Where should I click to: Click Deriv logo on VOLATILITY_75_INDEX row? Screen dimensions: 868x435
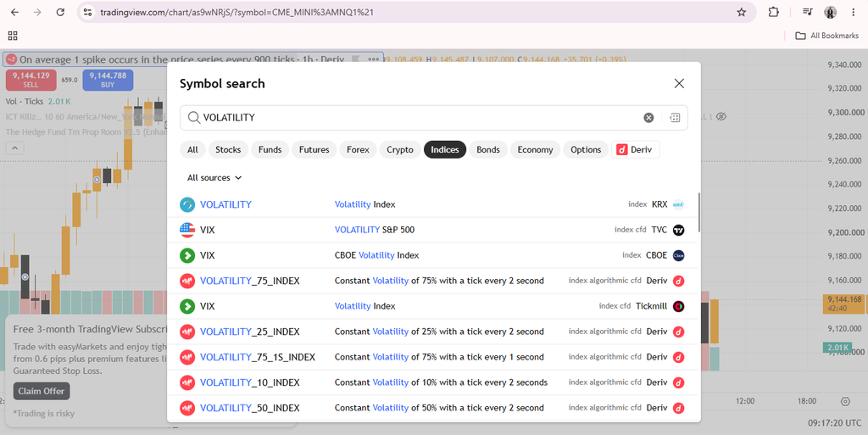[x=678, y=281]
